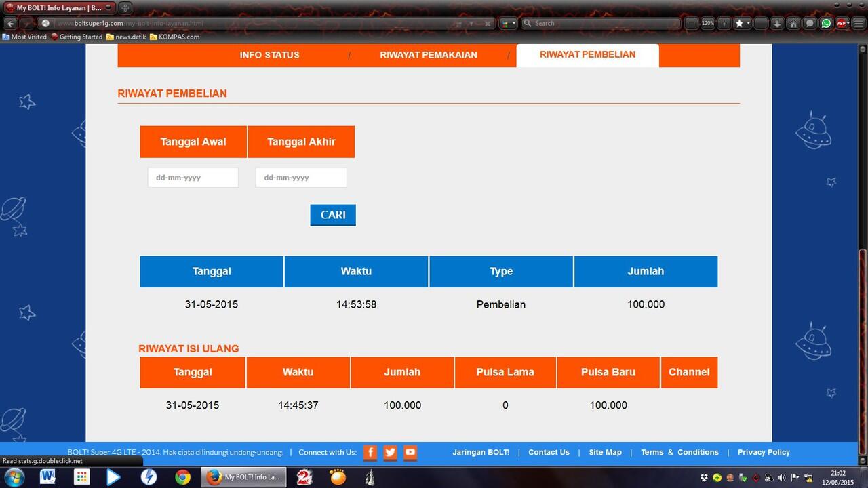The width and height of the screenshot is (868, 488).
Task: Open the Adblock Plus dropdown arrow
Action: pos(850,23)
